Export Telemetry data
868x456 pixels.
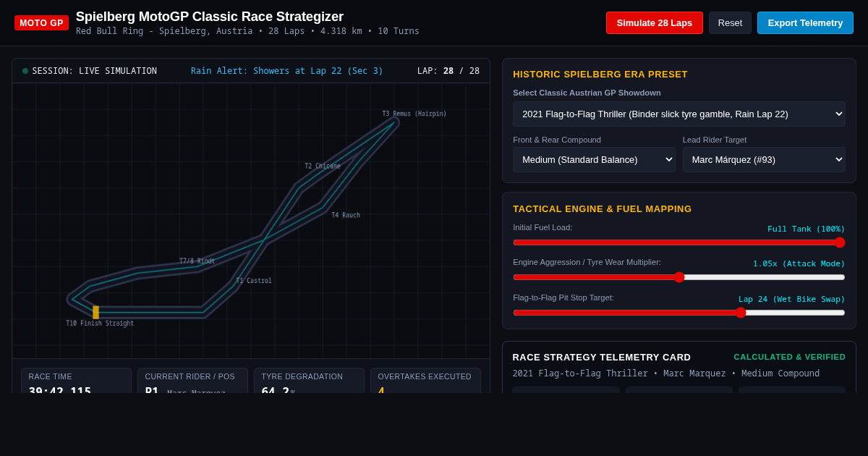(x=805, y=22)
